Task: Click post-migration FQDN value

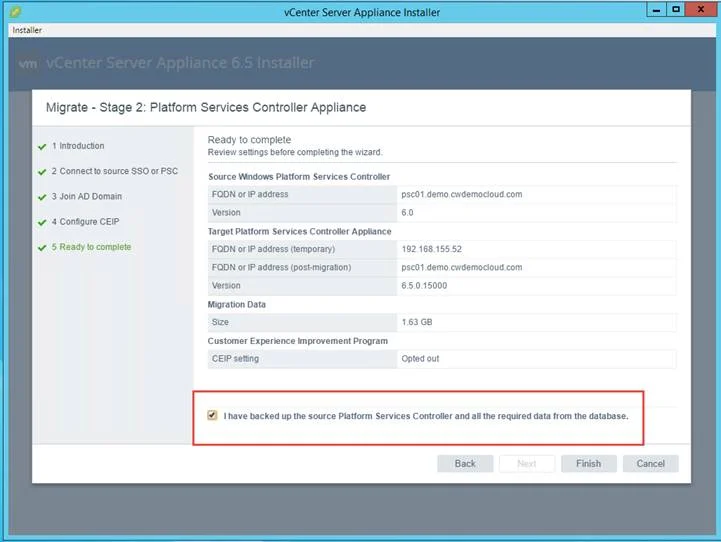Action: point(462,267)
